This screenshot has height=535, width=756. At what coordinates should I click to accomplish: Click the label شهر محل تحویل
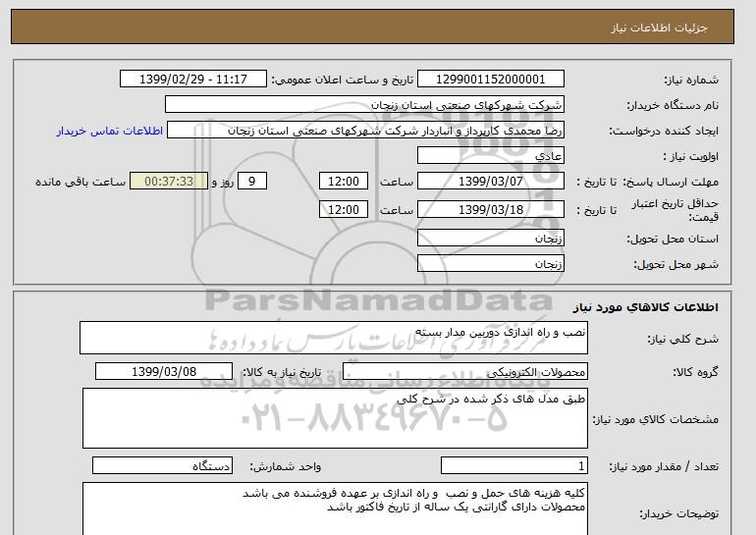click(x=675, y=265)
